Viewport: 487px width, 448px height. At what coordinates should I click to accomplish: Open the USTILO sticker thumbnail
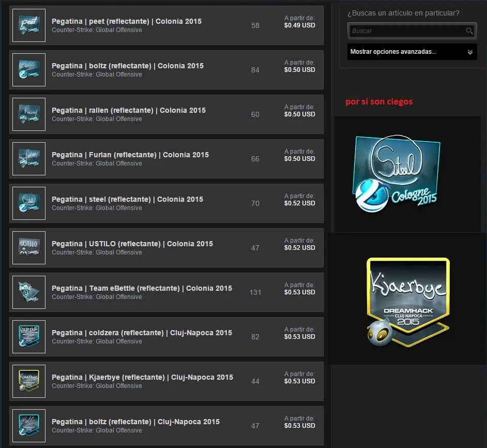pyautogui.click(x=29, y=247)
